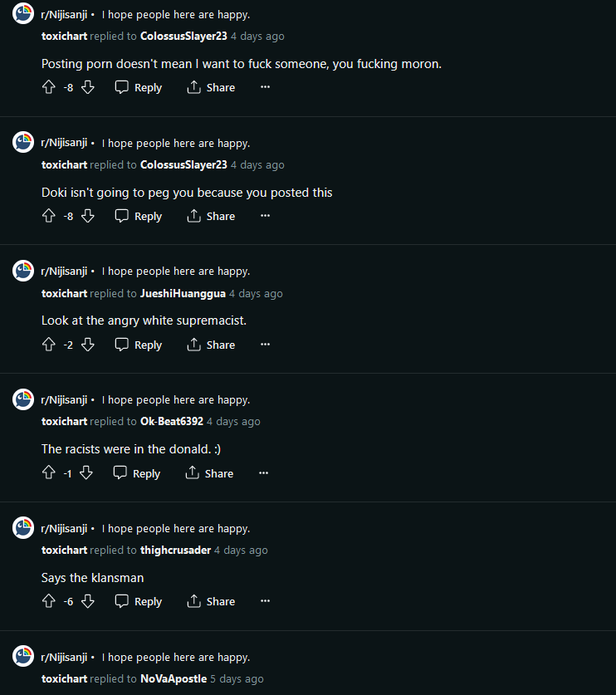
Task: Click the r/Nijisanji avatar on the topmost comment
Action: click(x=23, y=13)
